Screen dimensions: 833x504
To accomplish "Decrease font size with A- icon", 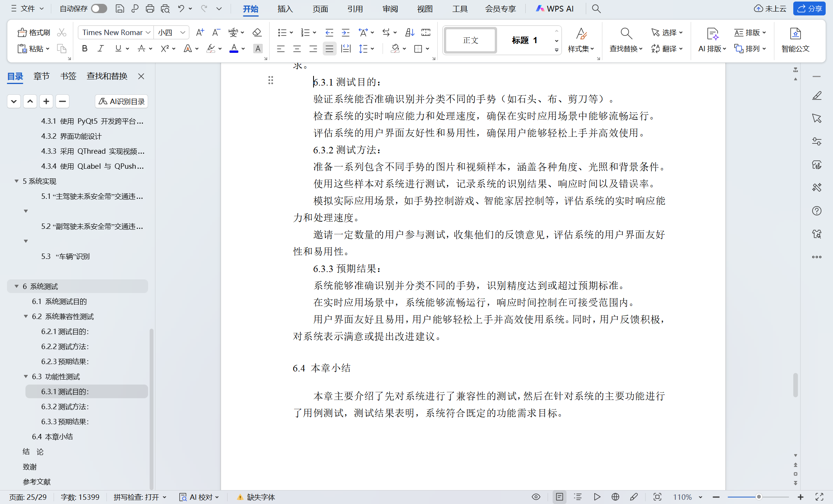I will point(216,32).
